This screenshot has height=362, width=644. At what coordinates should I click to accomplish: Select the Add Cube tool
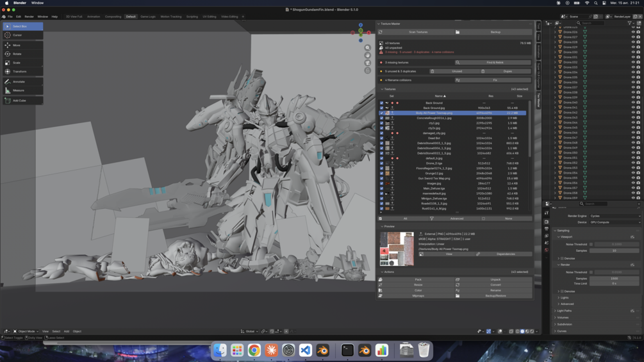22,101
